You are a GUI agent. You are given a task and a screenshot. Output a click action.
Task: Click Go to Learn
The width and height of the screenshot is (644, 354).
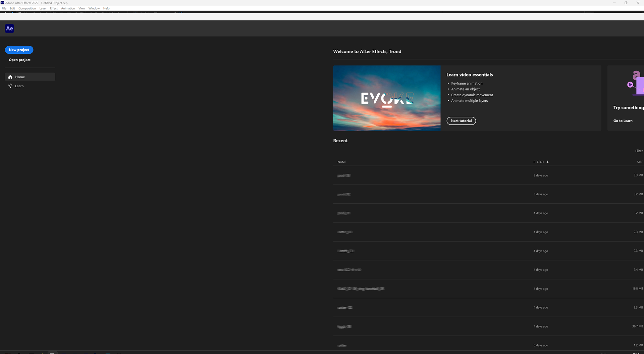click(623, 121)
